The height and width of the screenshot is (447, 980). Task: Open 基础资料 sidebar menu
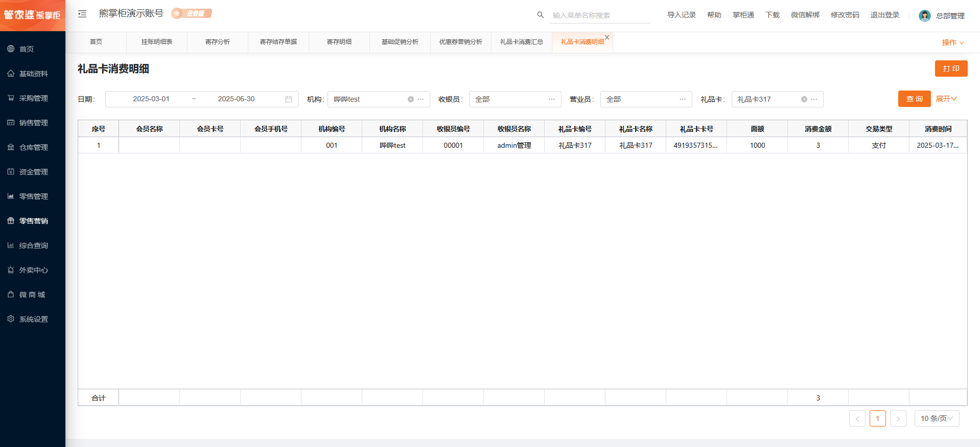[x=33, y=74]
